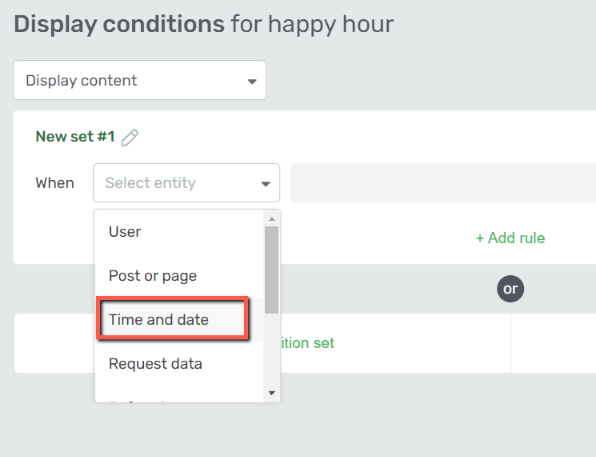Open the Display content dropdown

coord(140,80)
